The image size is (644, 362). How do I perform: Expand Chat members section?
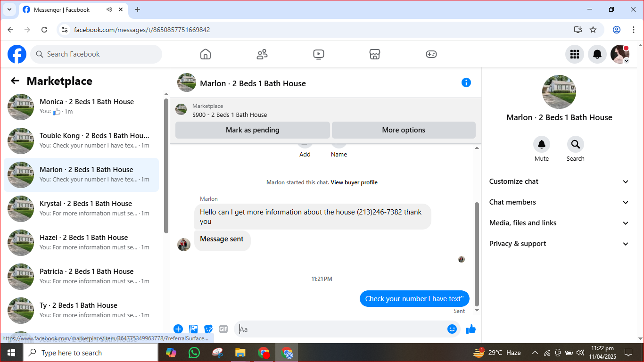pyautogui.click(x=559, y=202)
